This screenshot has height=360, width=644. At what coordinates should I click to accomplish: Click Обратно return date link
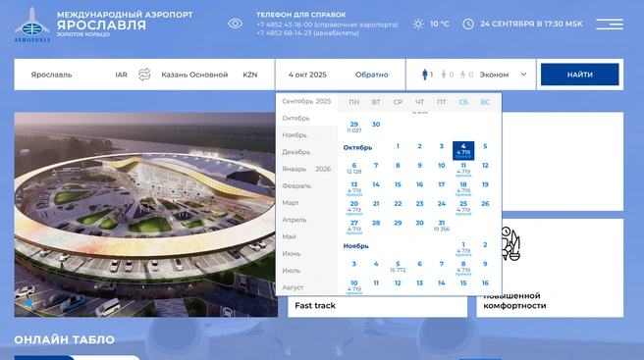click(372, 75)
